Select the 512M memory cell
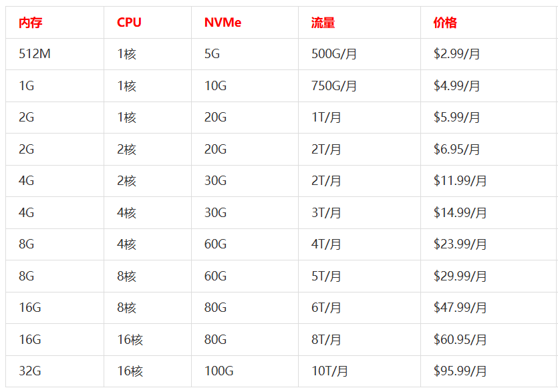This screenshot has height=392, width=558. click(35, 54)
